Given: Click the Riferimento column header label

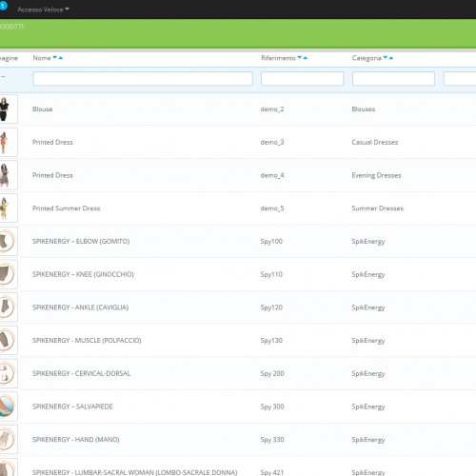Looking at the screenshot, I should 278,58.
